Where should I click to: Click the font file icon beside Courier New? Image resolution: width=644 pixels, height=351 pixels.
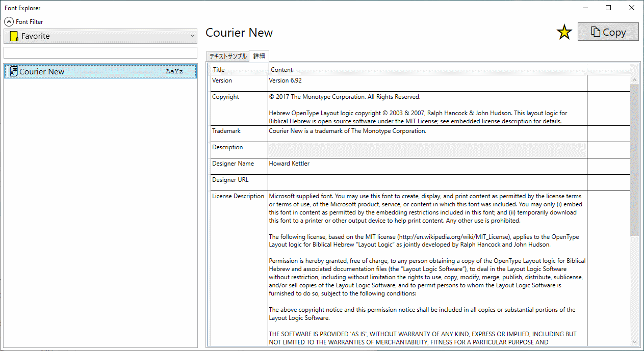(x=14, y=71)
